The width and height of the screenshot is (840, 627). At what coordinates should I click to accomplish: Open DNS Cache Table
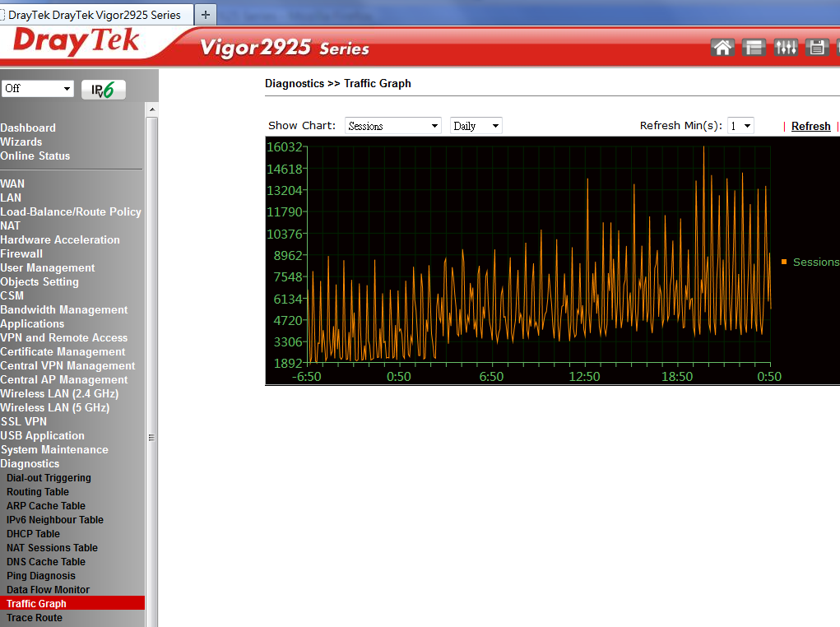(46, 561)
